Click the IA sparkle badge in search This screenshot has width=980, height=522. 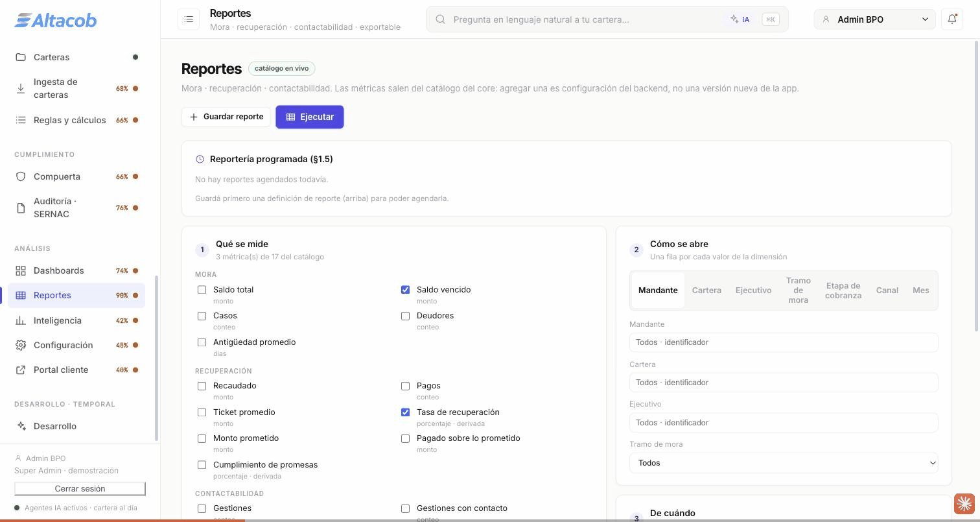(x=740, y=19)
